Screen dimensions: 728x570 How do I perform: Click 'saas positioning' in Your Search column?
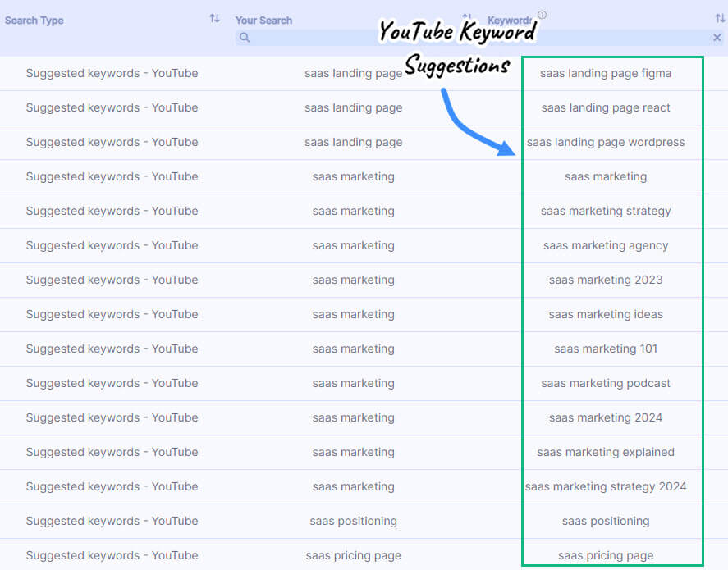click(x=353, y=522)
